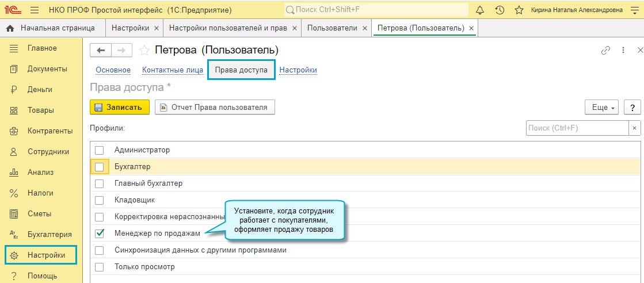This screenshot has width=644, height=283.
Task: Tick the Только просмотр checkbox
Action: coord(100,267)
